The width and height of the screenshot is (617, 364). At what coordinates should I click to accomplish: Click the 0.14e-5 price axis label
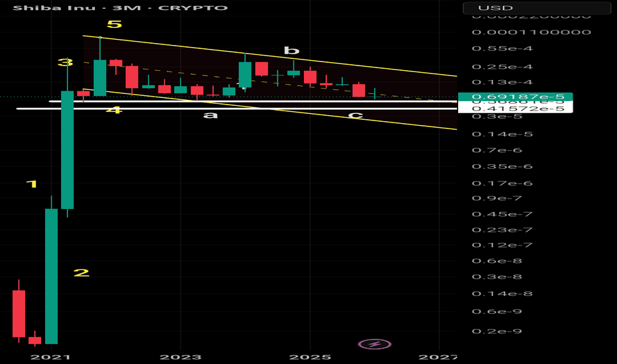[x=502, y=134]
